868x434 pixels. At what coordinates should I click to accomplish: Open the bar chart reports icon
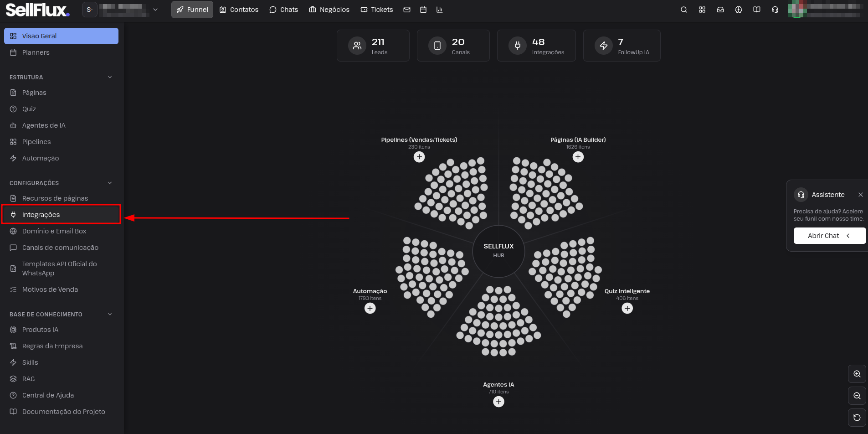tap(440, 10)
